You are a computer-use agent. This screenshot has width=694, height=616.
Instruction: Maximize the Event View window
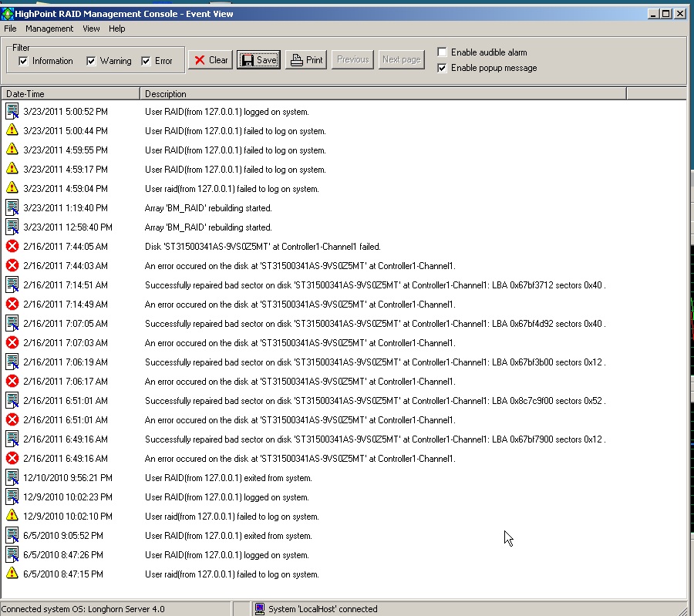point(666,14)
